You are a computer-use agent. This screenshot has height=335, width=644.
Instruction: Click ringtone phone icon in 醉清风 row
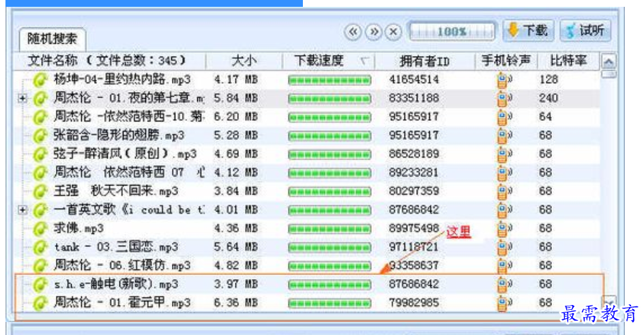point(504,155)
